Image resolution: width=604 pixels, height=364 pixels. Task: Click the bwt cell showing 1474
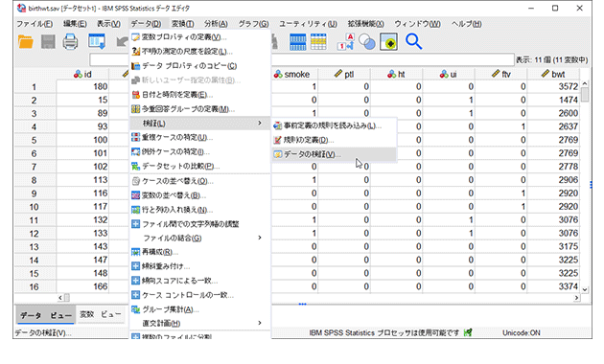coord(553,100)
